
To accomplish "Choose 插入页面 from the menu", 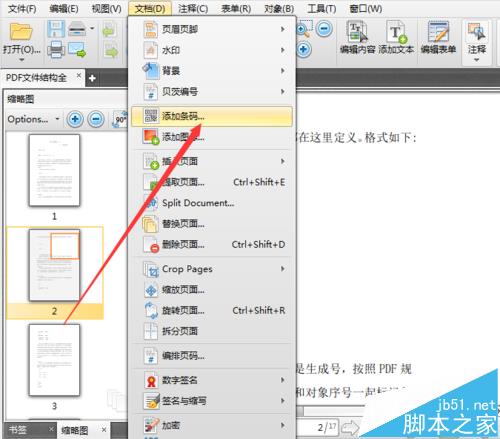I will (x=212, y=161).
